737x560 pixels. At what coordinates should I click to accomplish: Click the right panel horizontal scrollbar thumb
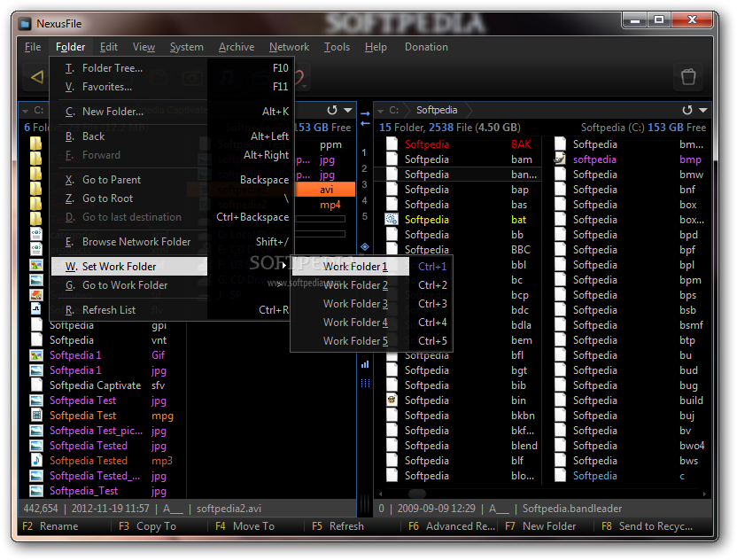pyautogui.click(x=417, y=494)
